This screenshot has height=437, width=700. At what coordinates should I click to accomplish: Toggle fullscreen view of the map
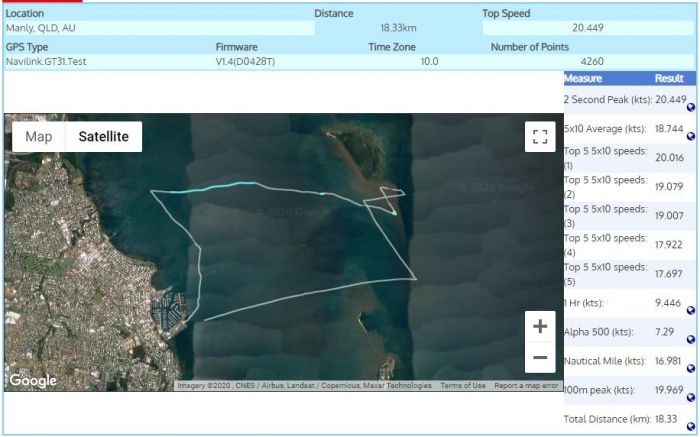pos(540,137)
